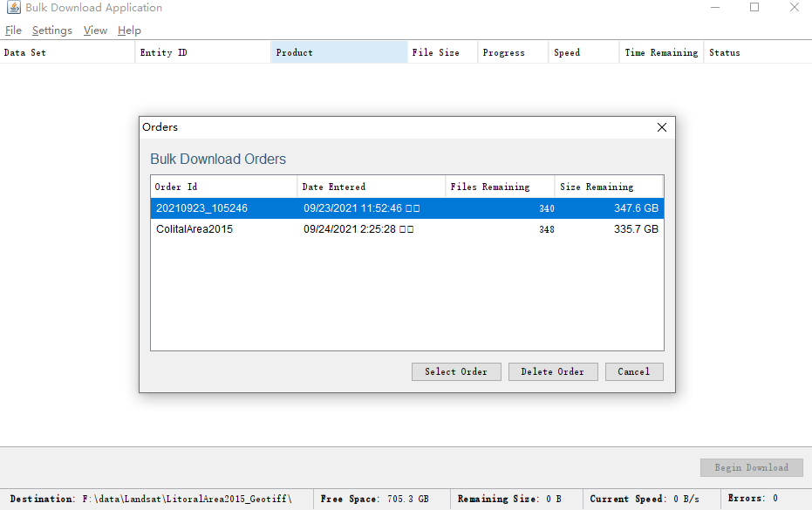This screenshot has height=510, width=812.
Task: Click the Errors count in status bar
Action: click(x=753, y=498)
